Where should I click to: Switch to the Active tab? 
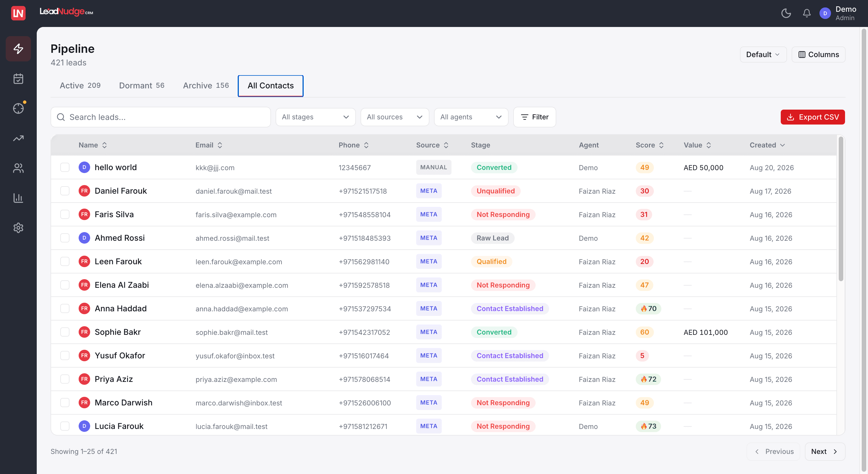pyautogui.click(x=80, y=86)
